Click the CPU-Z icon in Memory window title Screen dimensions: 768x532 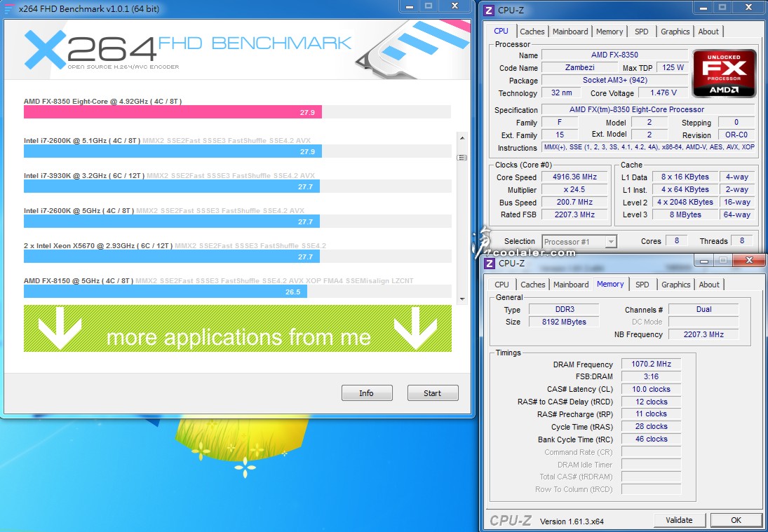pos(490,264)
